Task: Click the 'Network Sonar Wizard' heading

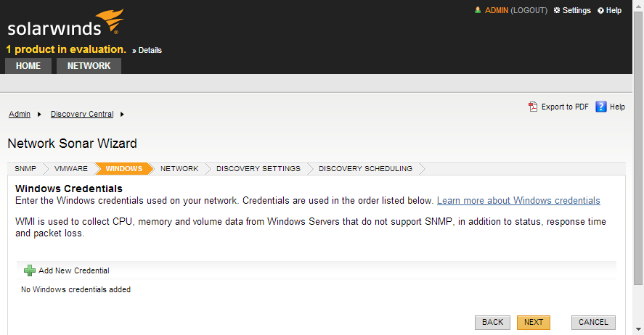Action: pos(73,144)
